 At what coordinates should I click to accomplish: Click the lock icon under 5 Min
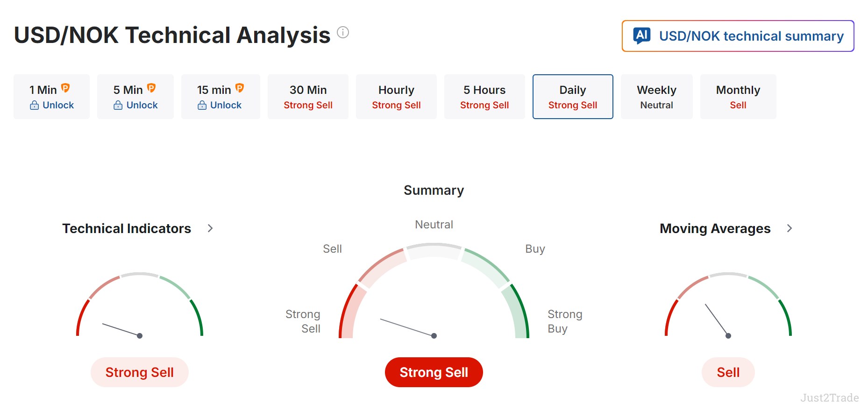118,105
